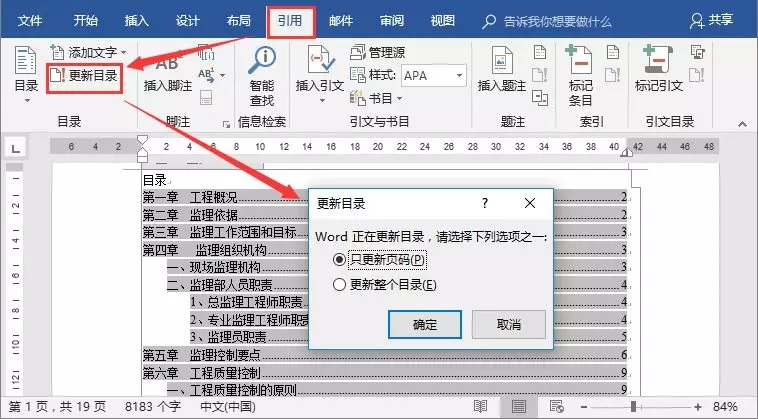Click TOC entry 第一章 工程概况

(384, 197)
